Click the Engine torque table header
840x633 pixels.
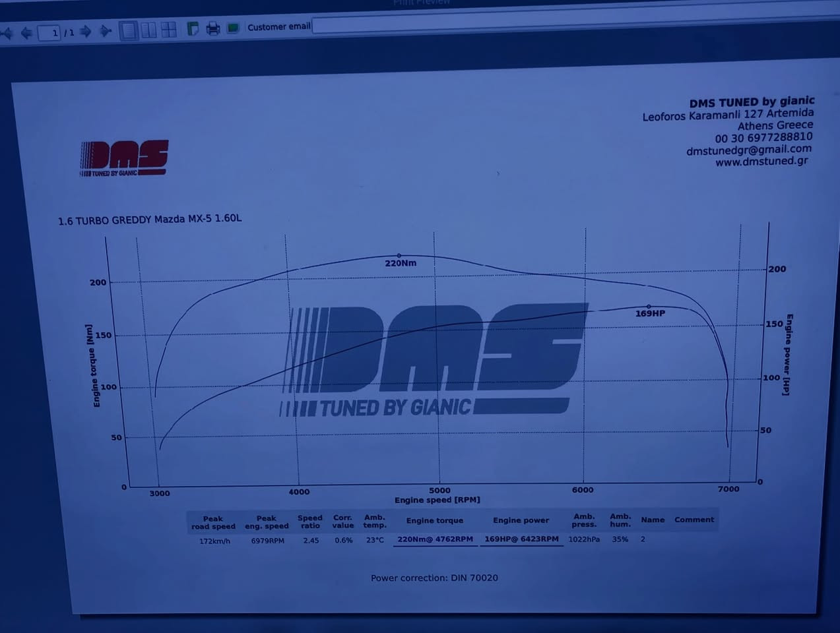point(434,521)
